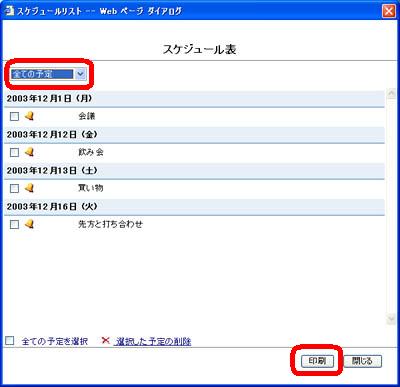400x387 pixels.
Task: Check the 会議 schedule checkbox
Action: [x=14, y=116]
